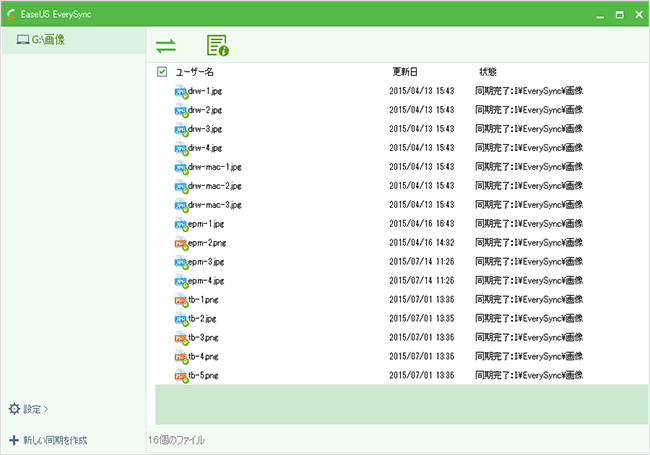Screen dimensions: 650x455
Task: Select file name epm-2.png
Action: click(207, 243)
